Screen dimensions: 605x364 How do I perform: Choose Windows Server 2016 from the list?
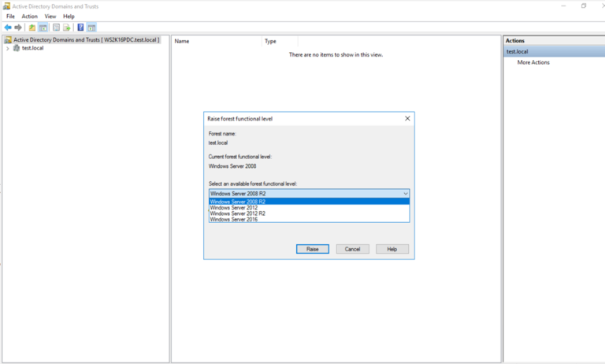(x=233, y=219)
